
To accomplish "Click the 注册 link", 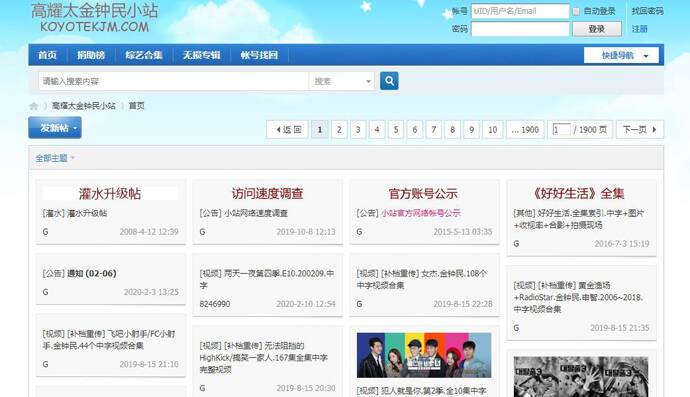I will click(639, 29).
